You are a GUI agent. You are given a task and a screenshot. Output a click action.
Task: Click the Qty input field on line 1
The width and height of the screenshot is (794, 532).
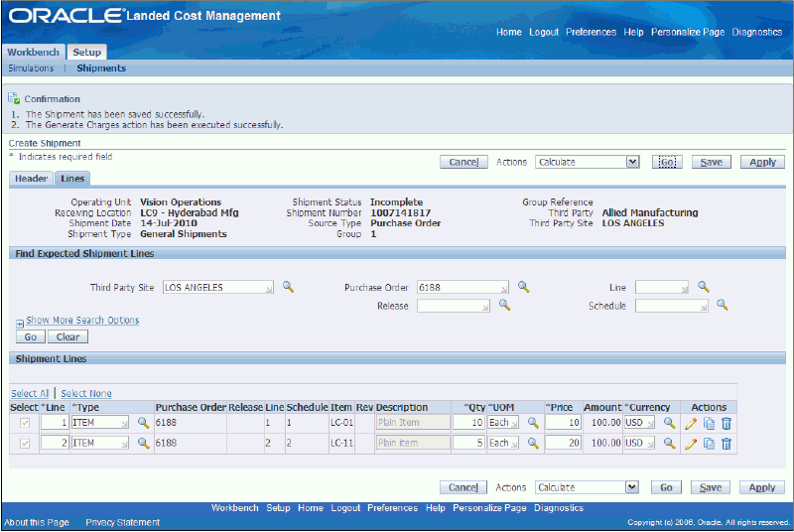(x=466, y=423)
